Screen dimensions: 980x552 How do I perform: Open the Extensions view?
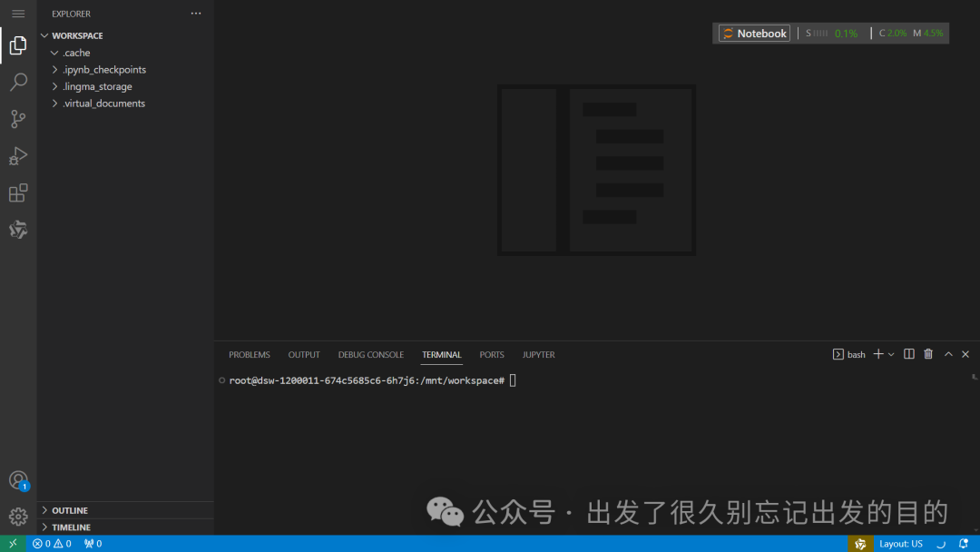(18, 192)
